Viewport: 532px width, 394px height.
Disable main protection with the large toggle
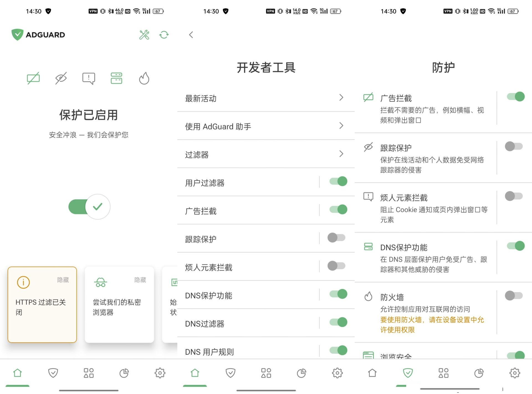point(89,207)
